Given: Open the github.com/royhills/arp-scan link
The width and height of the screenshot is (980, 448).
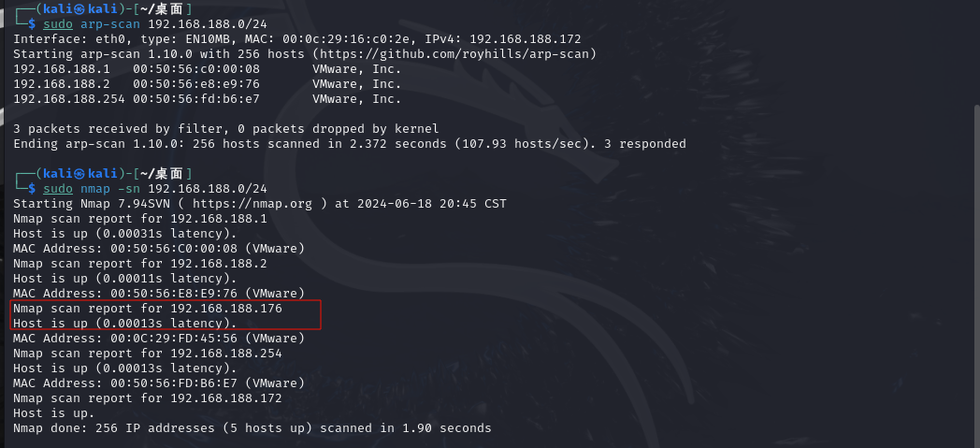Looking at the screenshot, I should pyautogui.click(x=455, y=54).
